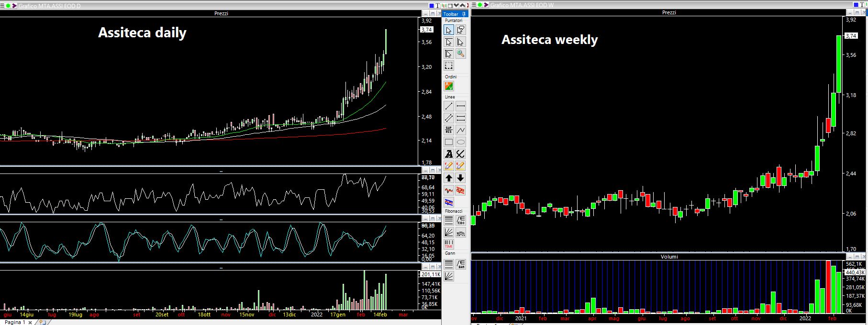Select the horizontal-line pointer tool
This screenshot has height=325, width=868.
[x=448, y=42]
